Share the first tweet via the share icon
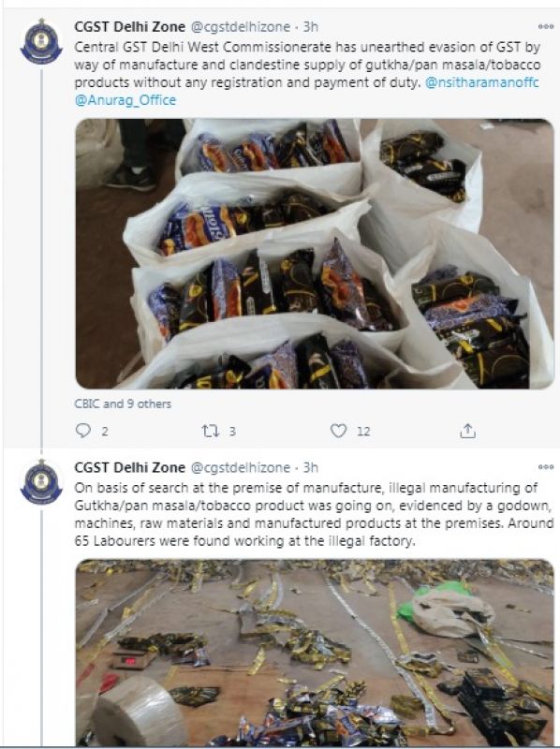Screen dimensions: 560x749 pos(467,431)
